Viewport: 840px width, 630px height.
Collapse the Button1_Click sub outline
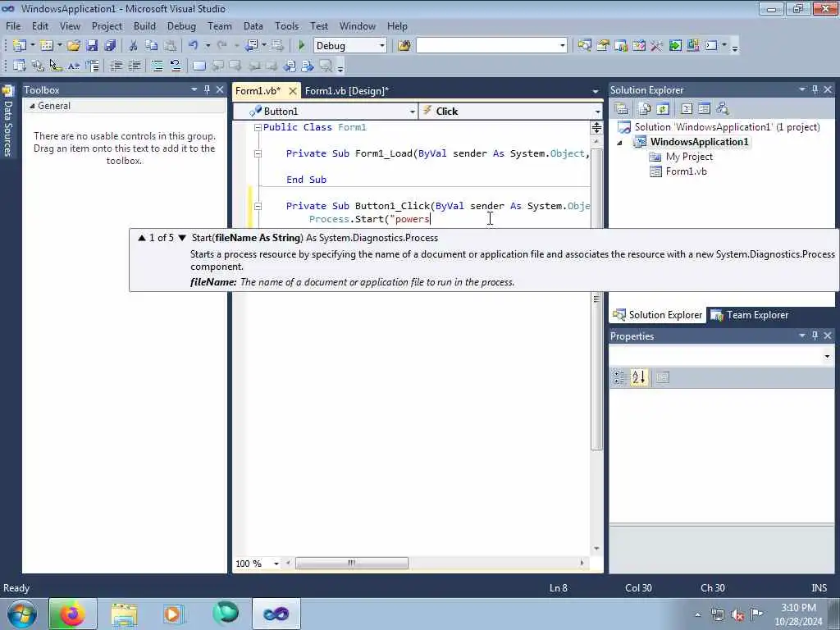coord(258,206)
